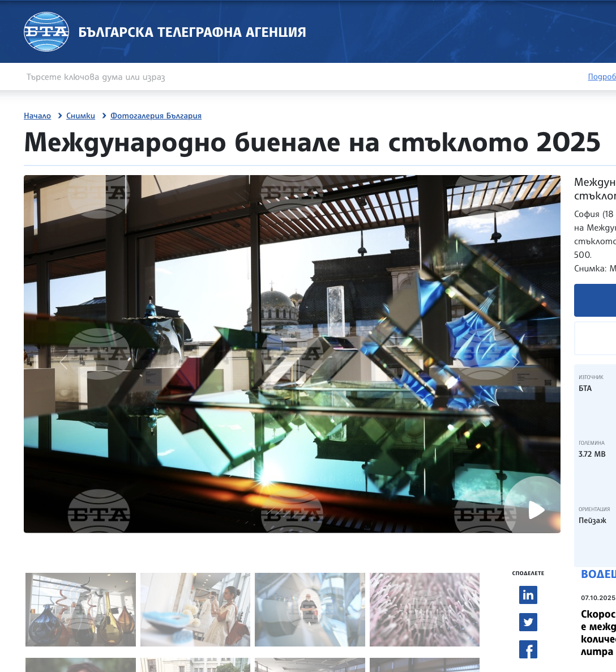Open the 07.10.2025 headline news article
The image size is (616, 672).
click(x=598, y=633)
